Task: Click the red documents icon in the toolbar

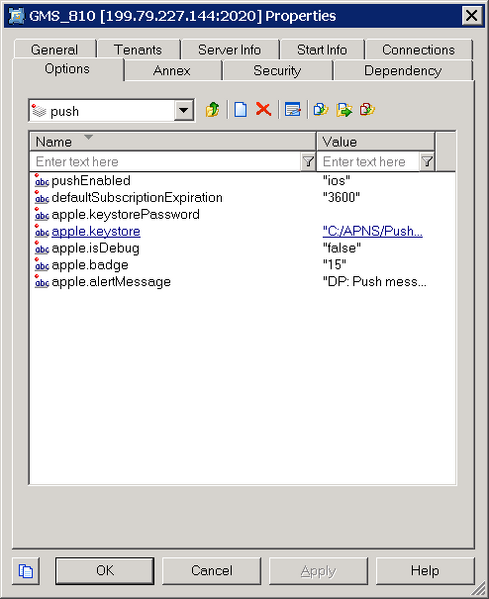Action: 367,110
